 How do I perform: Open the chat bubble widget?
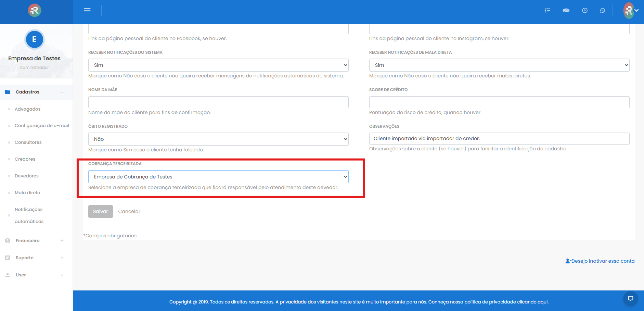tap(631, 298)
